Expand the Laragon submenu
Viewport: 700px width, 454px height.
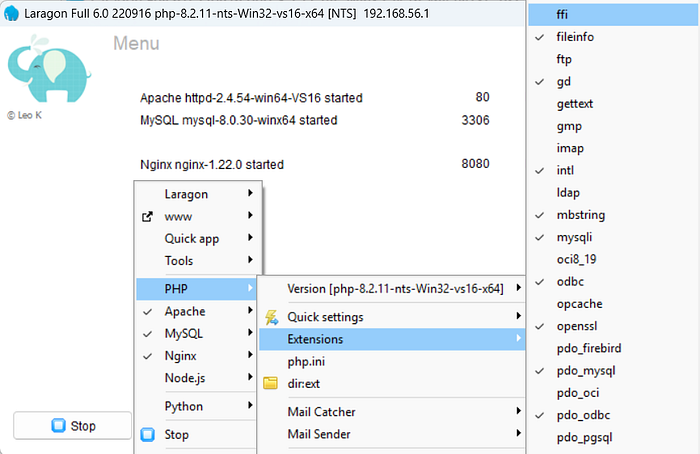point(196,194)
